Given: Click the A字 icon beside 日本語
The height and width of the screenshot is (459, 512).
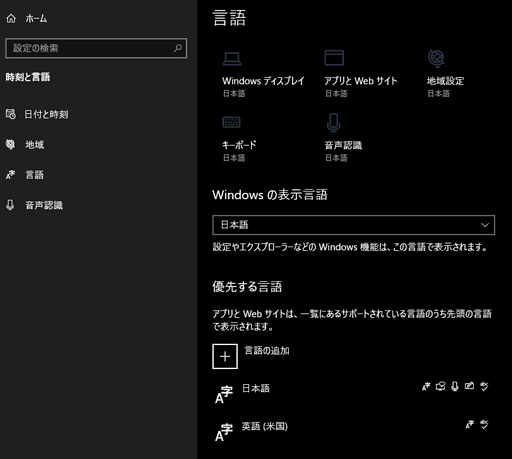Looking at the screenshot, I should click(224, 395).
